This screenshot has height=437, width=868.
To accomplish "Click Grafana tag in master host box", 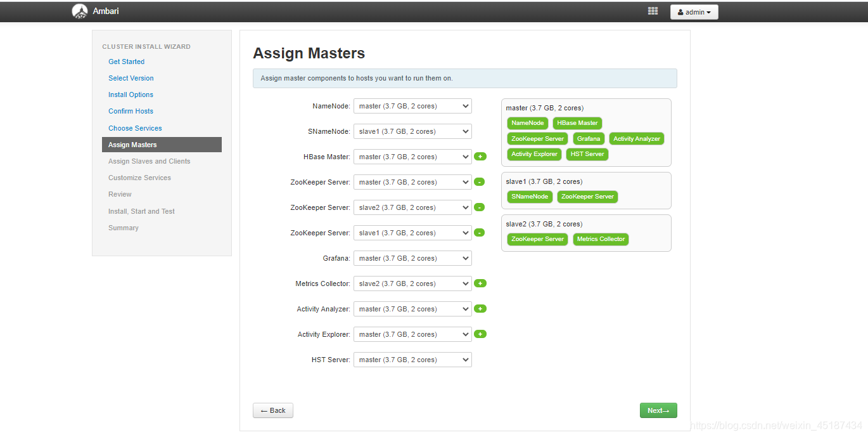I will point(589,138).
